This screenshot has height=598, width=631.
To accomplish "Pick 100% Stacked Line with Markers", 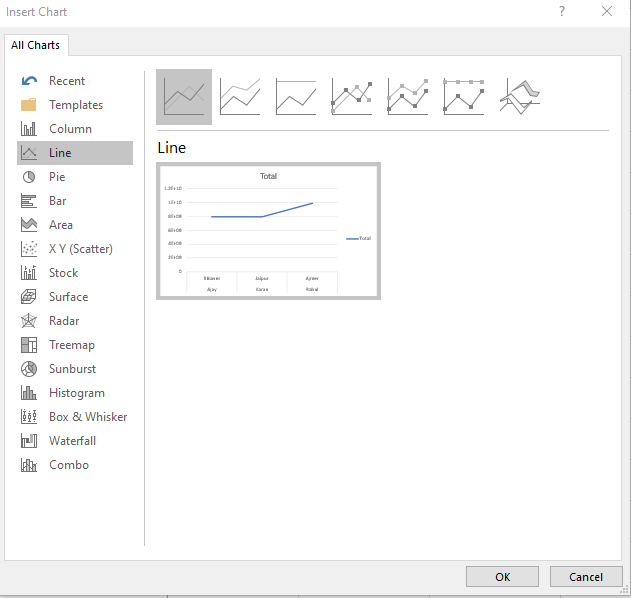I will 464,97.
